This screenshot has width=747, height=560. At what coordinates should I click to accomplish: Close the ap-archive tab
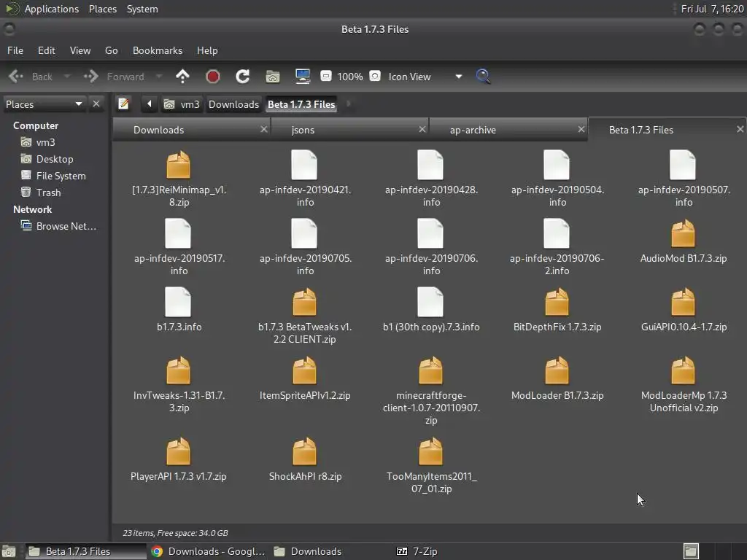pos(581,129)
